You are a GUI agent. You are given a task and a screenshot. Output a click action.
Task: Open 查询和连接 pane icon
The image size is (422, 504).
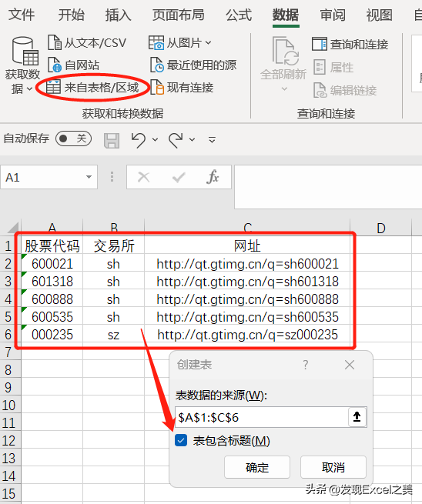coord(320,44)
